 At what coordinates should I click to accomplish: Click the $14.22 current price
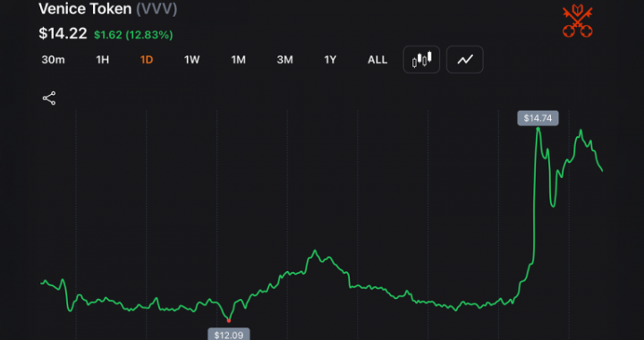pos(63,33)
